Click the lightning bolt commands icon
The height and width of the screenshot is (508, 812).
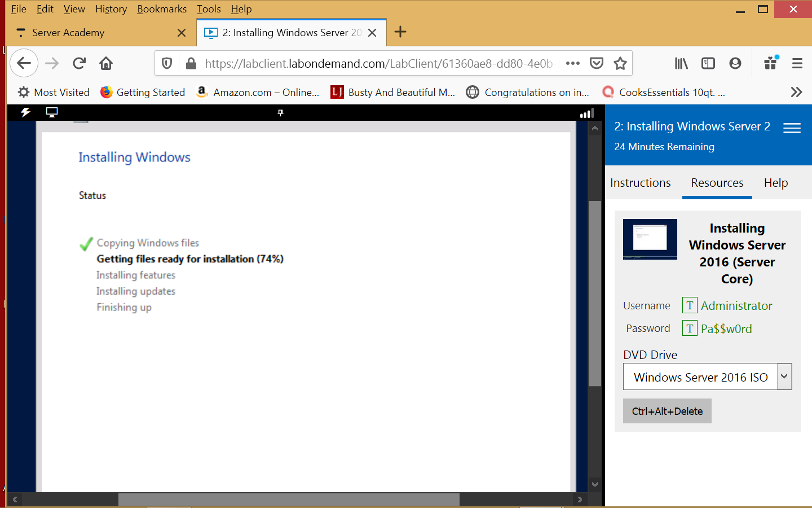[25, 112]
